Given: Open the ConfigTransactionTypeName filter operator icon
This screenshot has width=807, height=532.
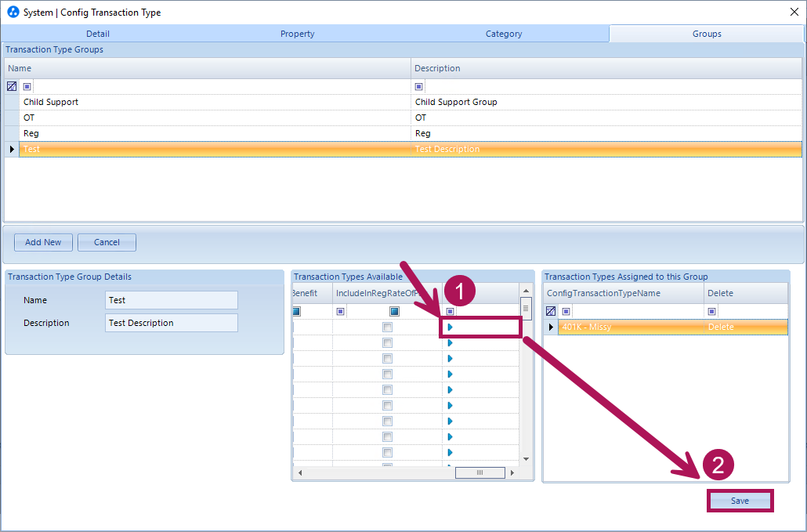Looking at the screenshot, I should click(x=566, y=311).
